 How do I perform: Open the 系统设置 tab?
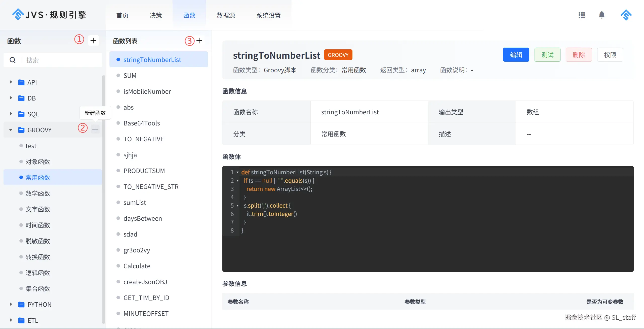click(x=268, y=15)
